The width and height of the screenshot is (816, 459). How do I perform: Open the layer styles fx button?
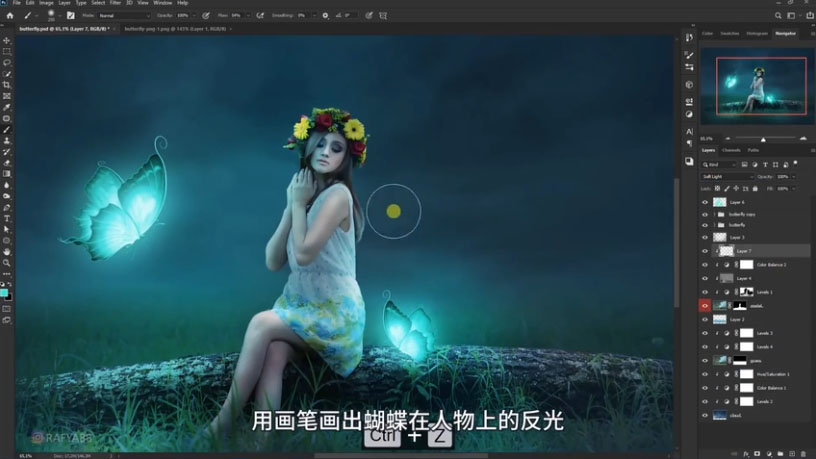[x=746, y=454]
